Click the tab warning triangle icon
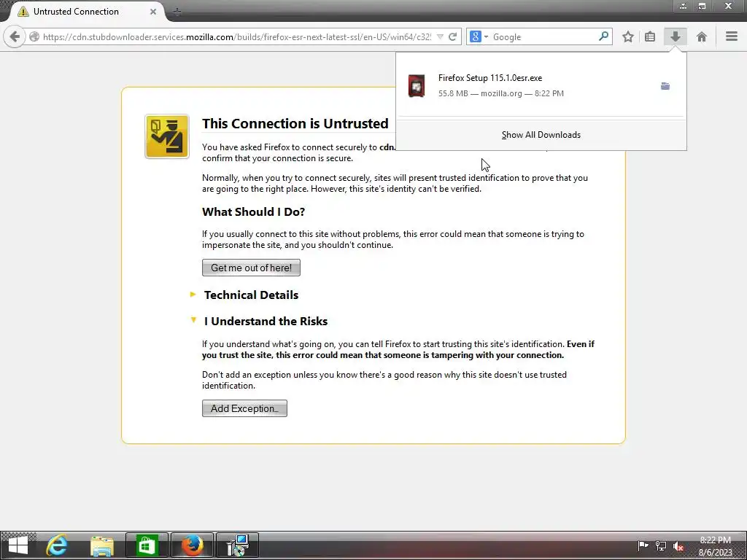Image resolution: width=747 pixels, height=560 pixels. click(23, 12)
